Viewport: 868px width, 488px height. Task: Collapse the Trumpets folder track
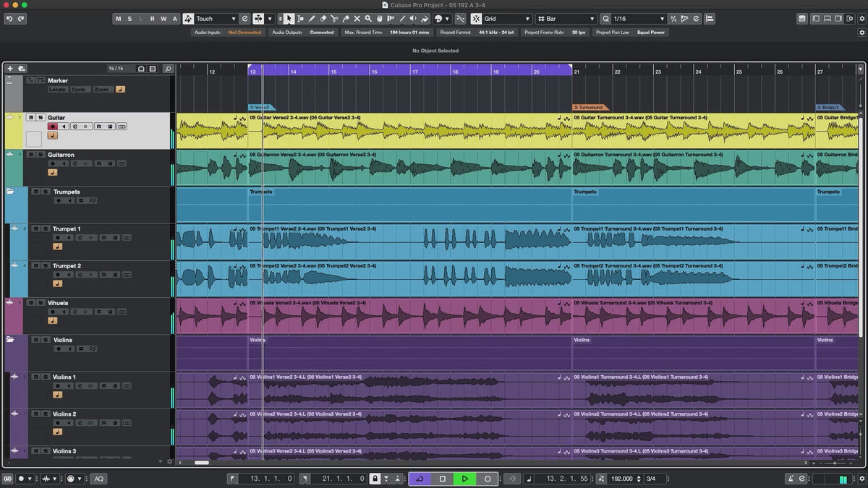click(10, 192)
